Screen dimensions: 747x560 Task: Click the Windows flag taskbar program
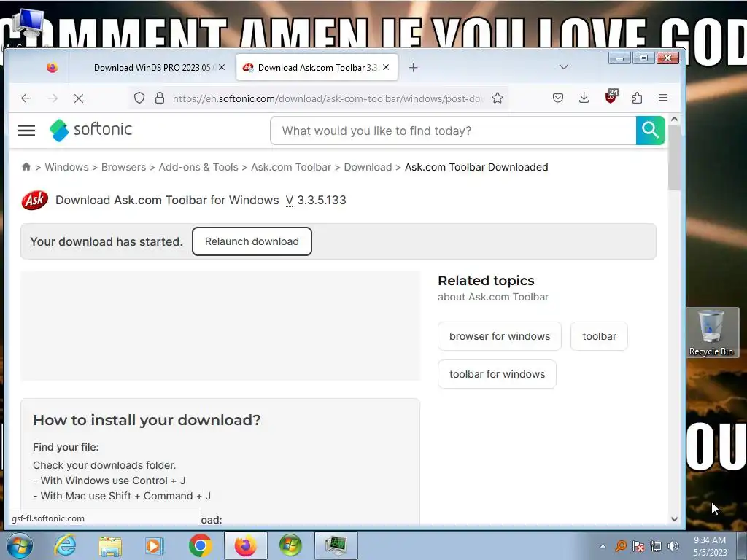tap(290, 545)
